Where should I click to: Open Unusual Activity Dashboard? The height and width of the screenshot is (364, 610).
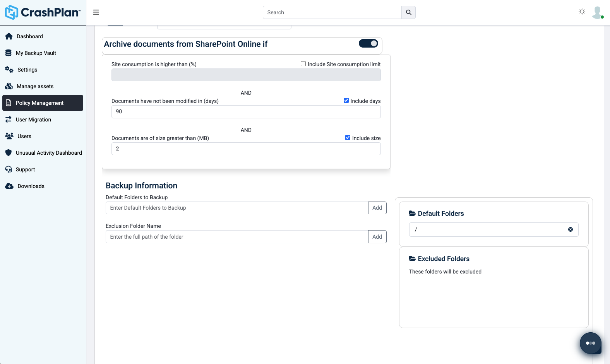pyautogui.click(x=43, y=153)
